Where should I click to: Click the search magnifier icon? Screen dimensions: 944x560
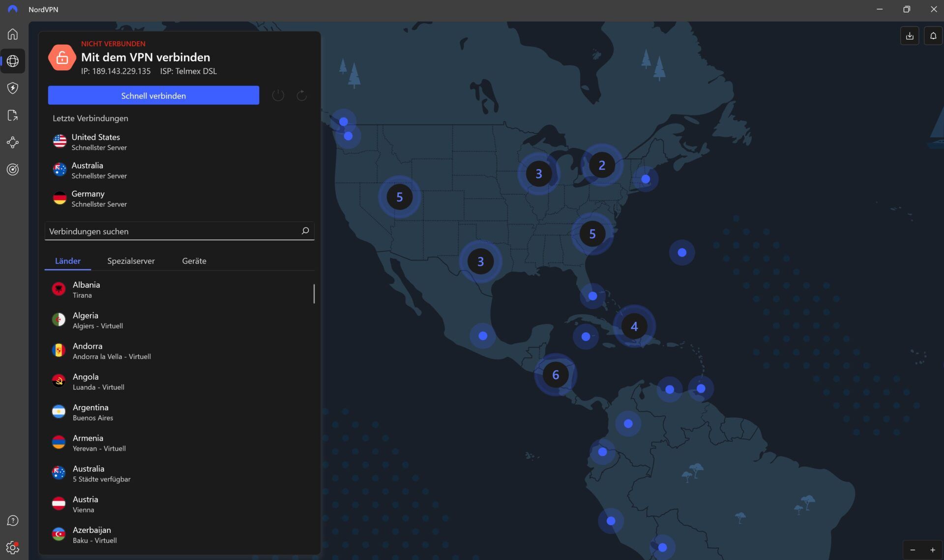coord(305,231)
